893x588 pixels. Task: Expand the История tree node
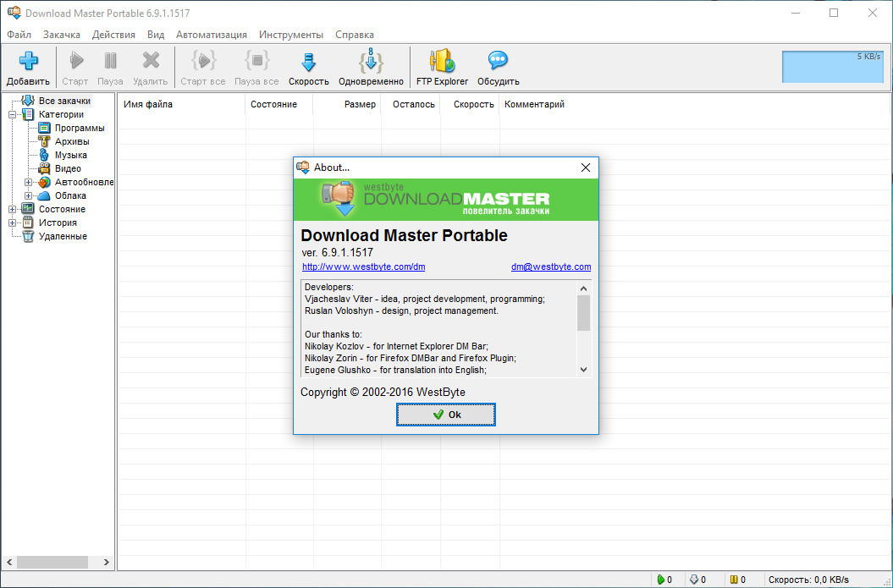(x=13, y=223)
